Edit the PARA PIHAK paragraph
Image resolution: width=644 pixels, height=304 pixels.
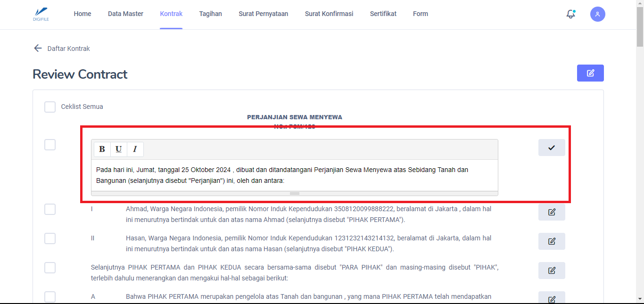[552, 271]
